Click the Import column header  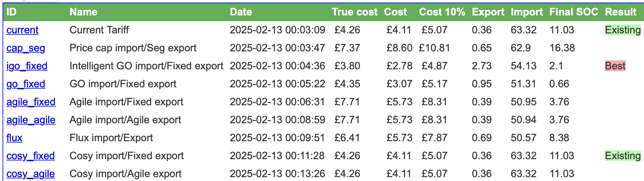coord(527,12)
